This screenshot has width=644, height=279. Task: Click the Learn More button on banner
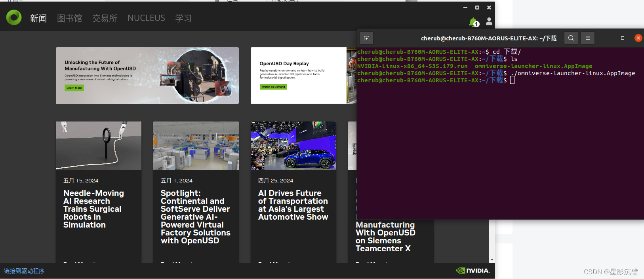click(x=74, y=88)
